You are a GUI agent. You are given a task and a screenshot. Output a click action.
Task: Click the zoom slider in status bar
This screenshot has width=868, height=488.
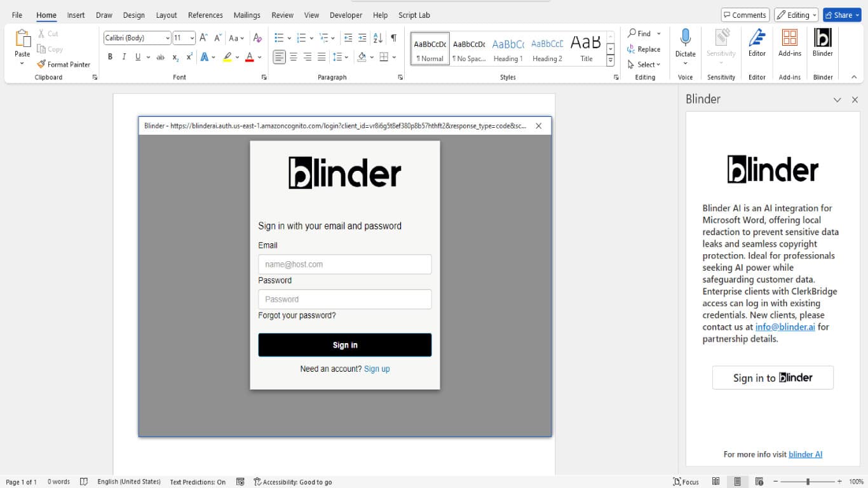coord(808,482)
